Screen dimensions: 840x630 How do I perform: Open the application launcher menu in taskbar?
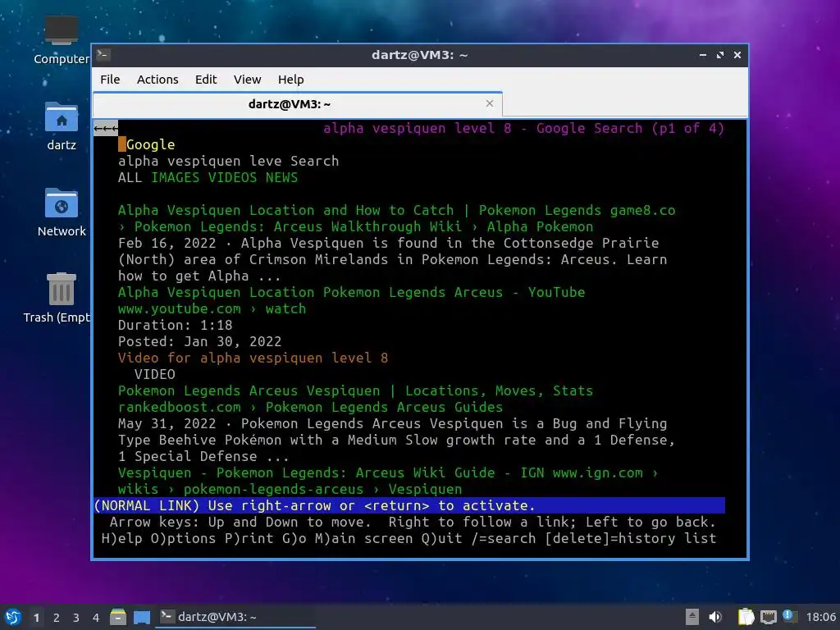(x=12, y=617)
